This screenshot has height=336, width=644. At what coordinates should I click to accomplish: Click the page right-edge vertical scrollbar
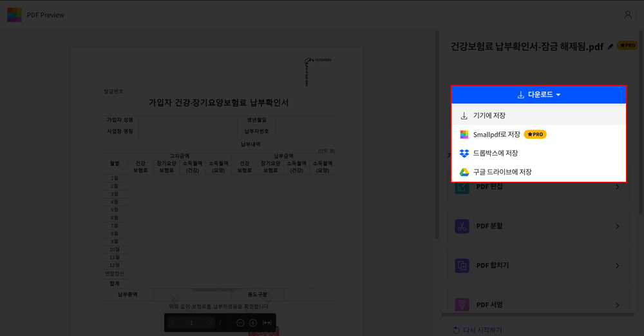click(x=641, y=122)
